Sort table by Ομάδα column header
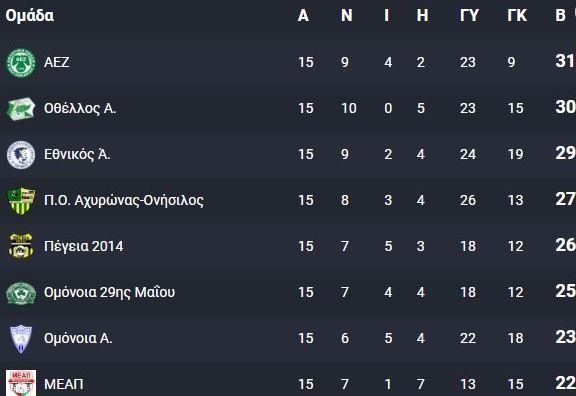This screenshot has height=396, width=576. click(29, 15)
